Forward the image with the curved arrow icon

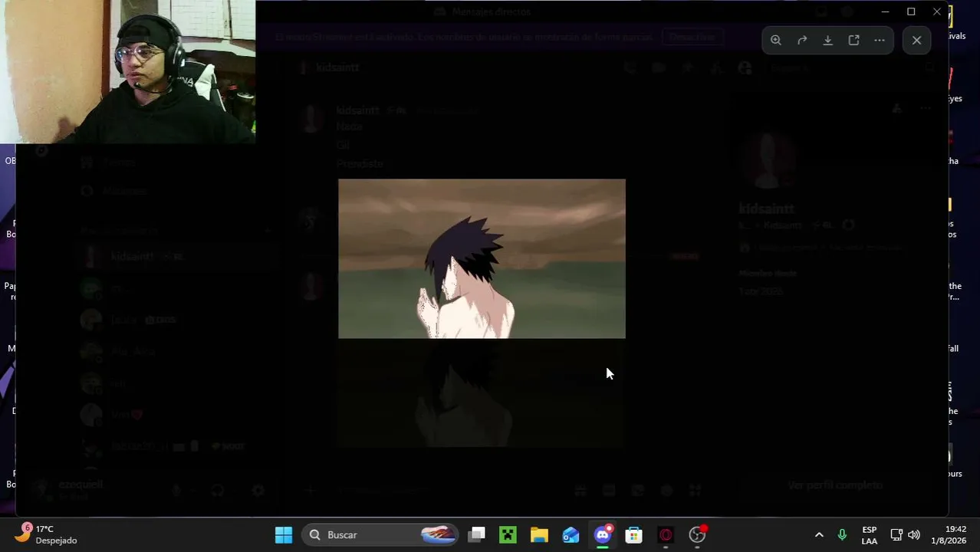click(x=802, y=40)
